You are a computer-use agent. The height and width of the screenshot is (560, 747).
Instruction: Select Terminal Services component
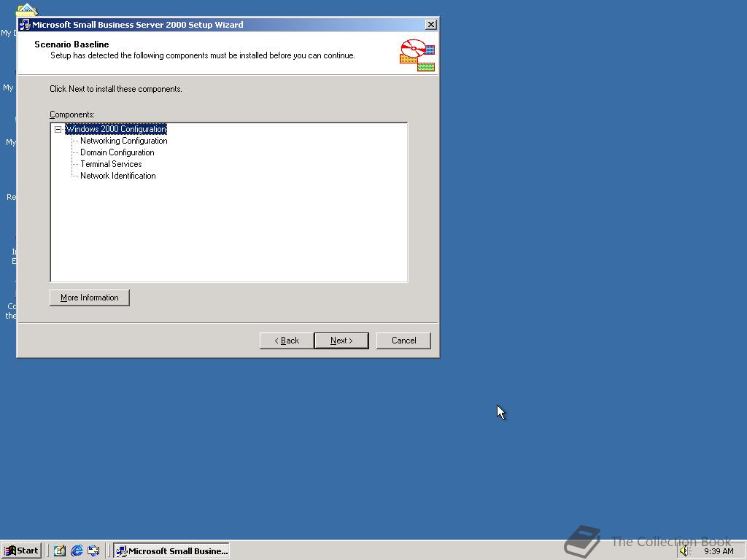(111, 164)
